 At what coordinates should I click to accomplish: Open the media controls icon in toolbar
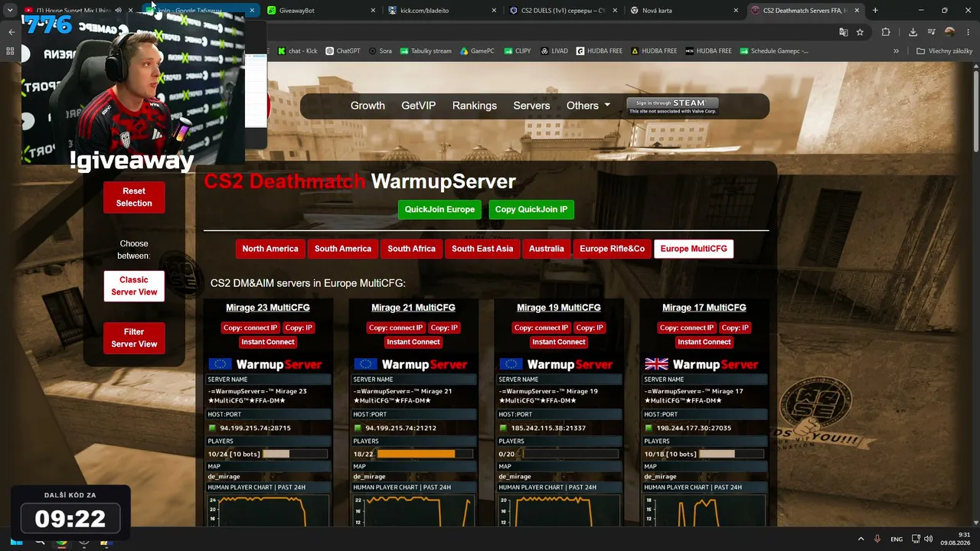931,32
